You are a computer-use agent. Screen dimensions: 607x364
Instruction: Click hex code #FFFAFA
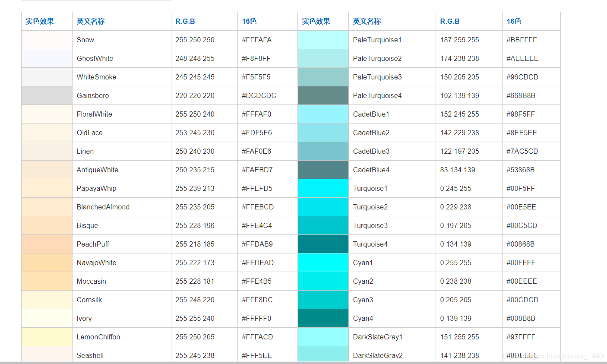click(256, 40)
